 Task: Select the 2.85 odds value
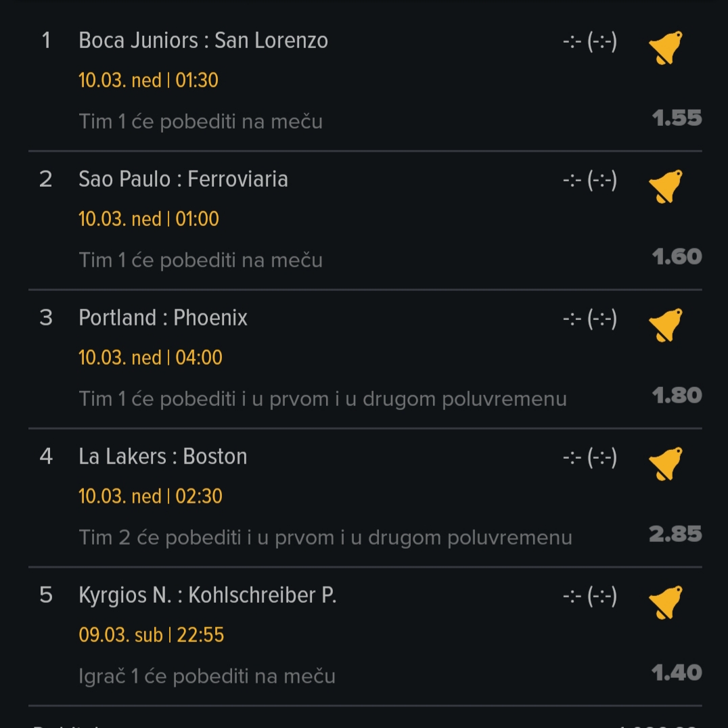pyautogui.click(x=675, y=534)
